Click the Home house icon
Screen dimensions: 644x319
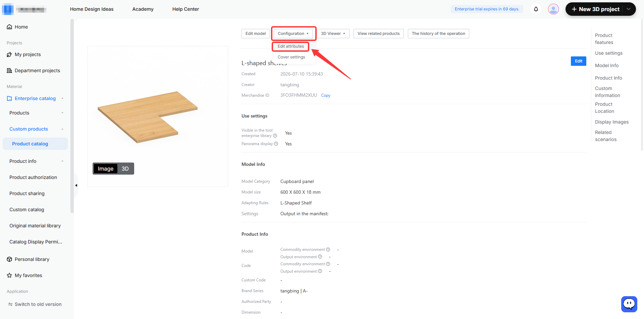tap(9, 27)
